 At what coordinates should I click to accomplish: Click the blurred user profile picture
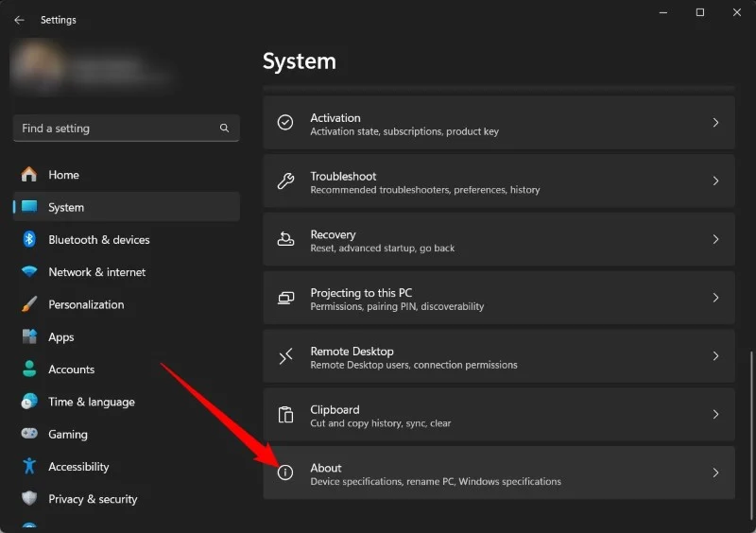coord(37,66)
